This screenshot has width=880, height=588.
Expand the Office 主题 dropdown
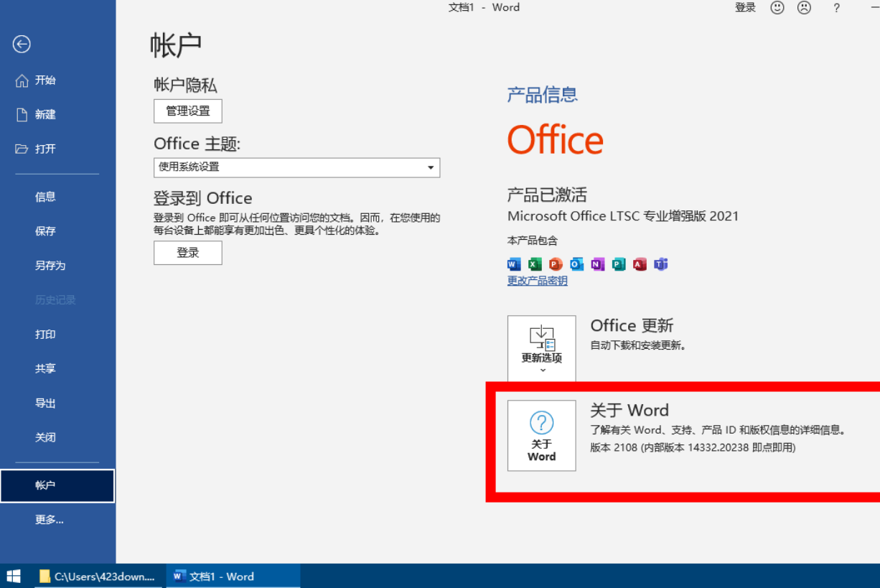pos(296,167)
